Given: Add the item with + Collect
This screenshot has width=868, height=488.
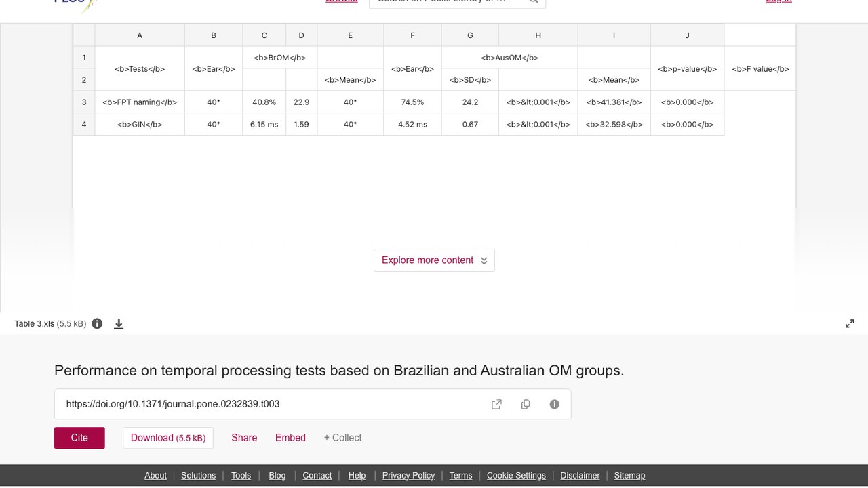Looking at the screenshot, I should 342,438.
